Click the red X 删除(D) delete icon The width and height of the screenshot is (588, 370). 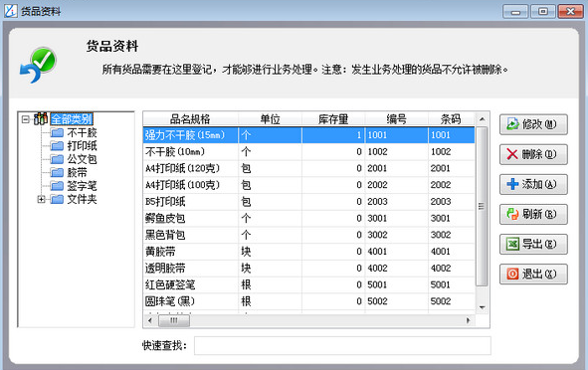(x=512, y=154)
